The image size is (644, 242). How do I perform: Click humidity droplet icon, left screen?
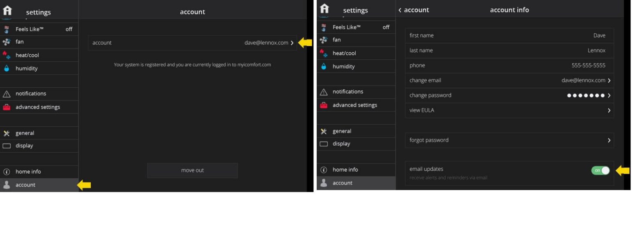point(6,68)
